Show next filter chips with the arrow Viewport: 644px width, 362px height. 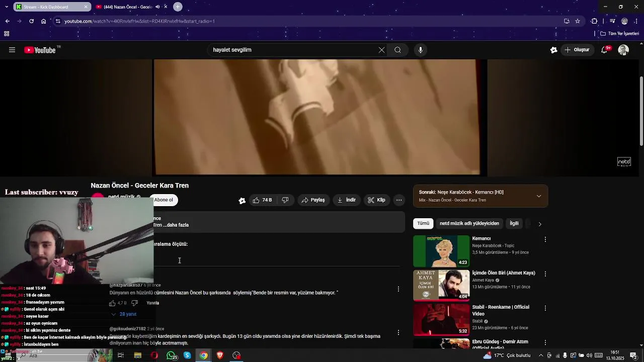[540, 224]
